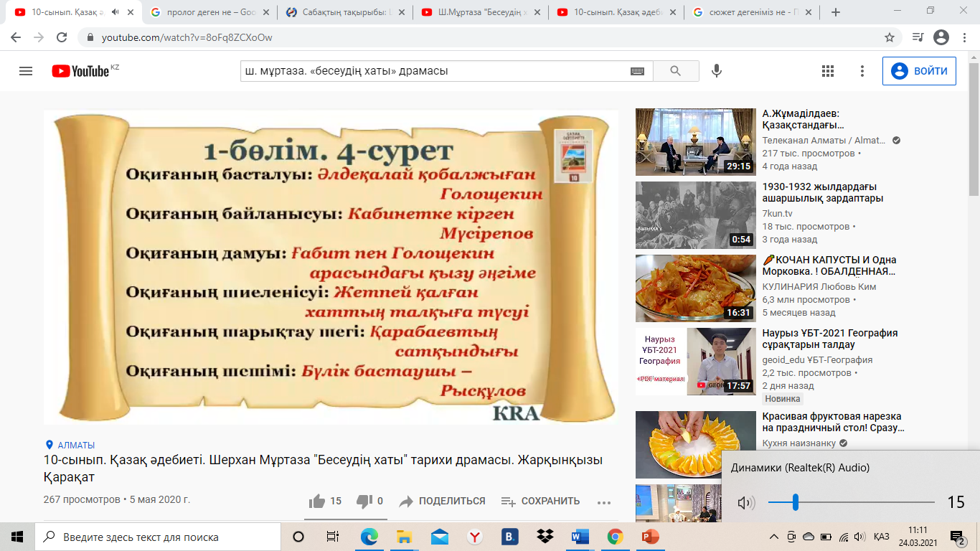This screenshot has width=980, height=551.
Task: Open the Windows notification center
Action: point(958,537)
